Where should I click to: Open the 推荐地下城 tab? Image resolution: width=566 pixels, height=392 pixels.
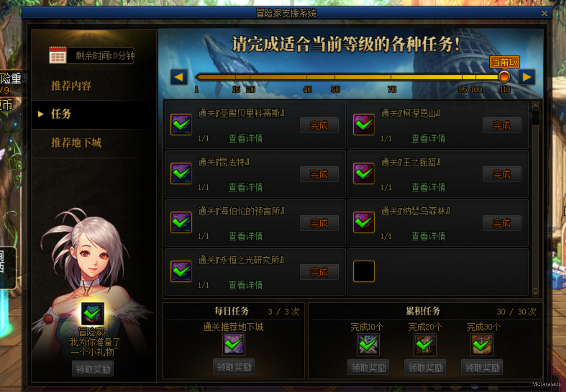click(76, 142)
